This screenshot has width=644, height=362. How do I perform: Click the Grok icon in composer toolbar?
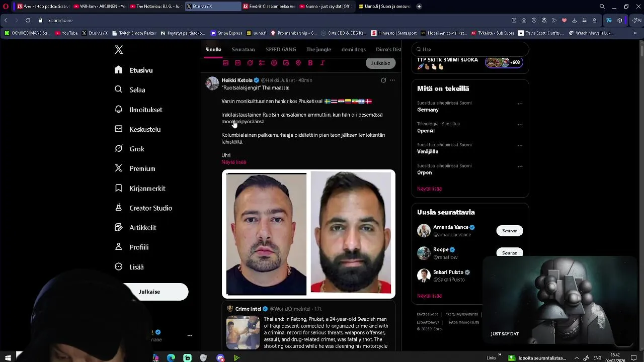coord(250,63)
